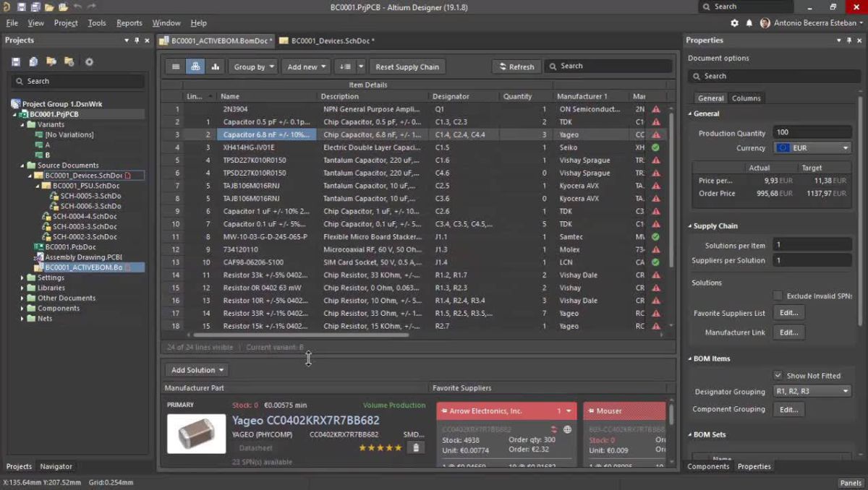The width and height of the screenshot is (868, 490).
Task: Expand the Libraries folder in project tree
Action: [x=22, y=288]
